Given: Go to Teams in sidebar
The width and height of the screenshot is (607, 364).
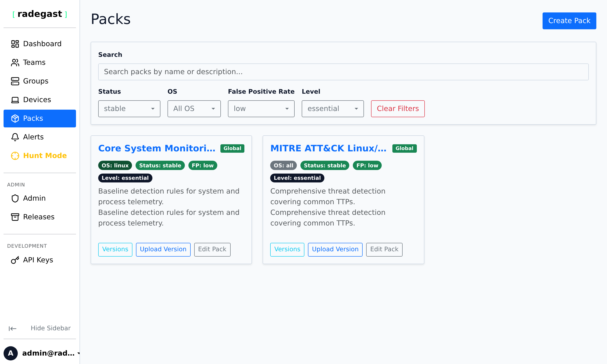Looking at the screenshot, I should pyautogui.click(x=40, y=63).
